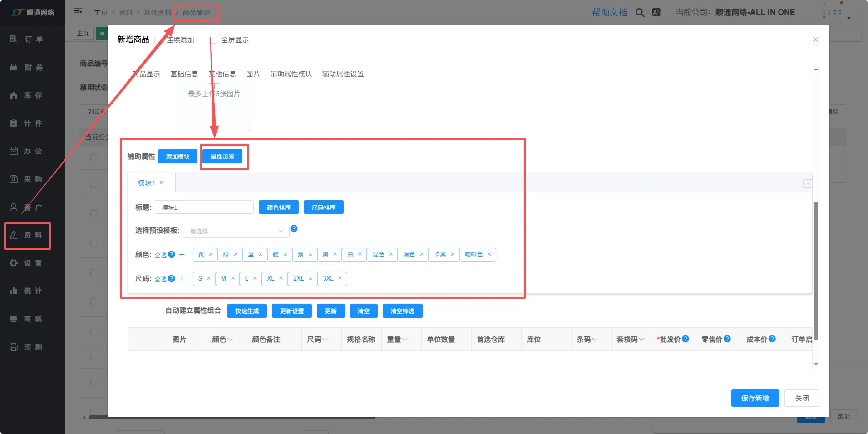Remove the 咖啡色 color tag
Viewport: 868px width, 434px height.
tap(489, 255)
